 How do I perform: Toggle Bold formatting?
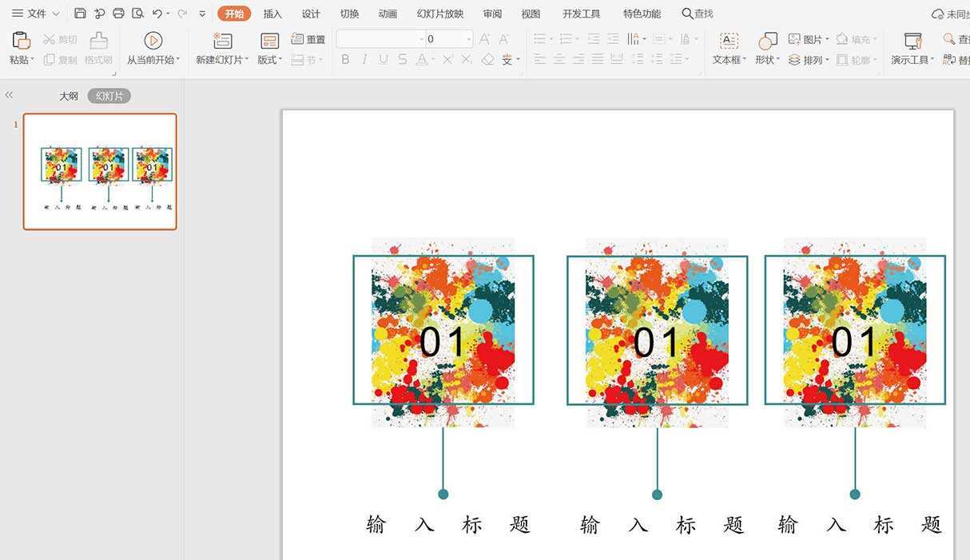(345, 60)
